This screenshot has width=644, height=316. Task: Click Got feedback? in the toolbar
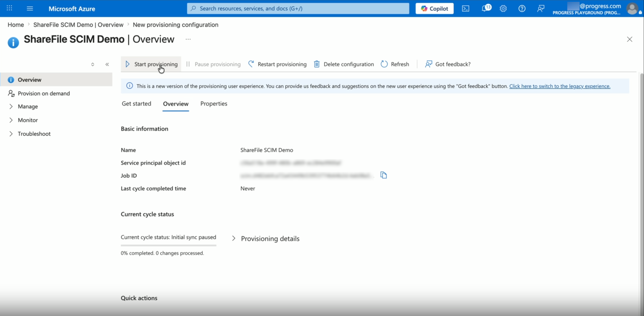coord(448,64)
